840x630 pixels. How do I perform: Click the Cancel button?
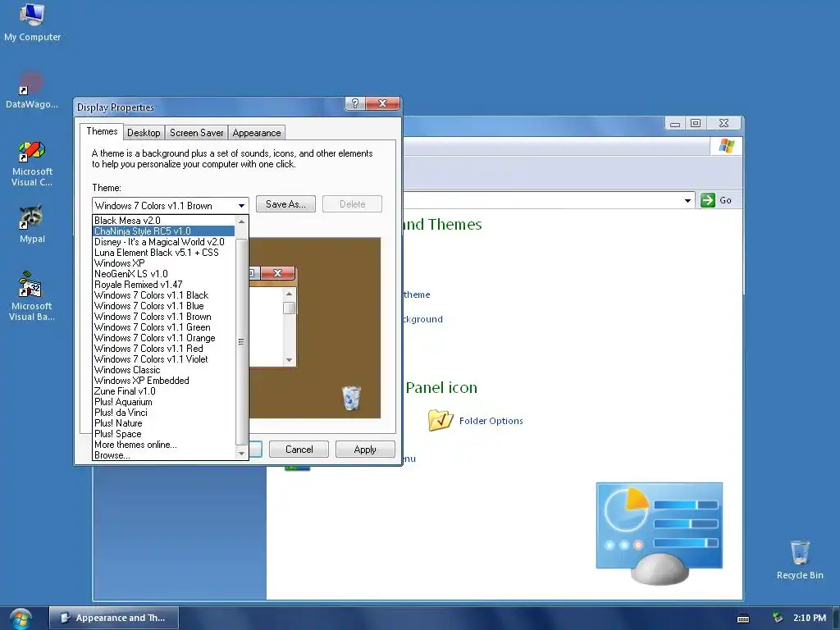click(299, 449)
